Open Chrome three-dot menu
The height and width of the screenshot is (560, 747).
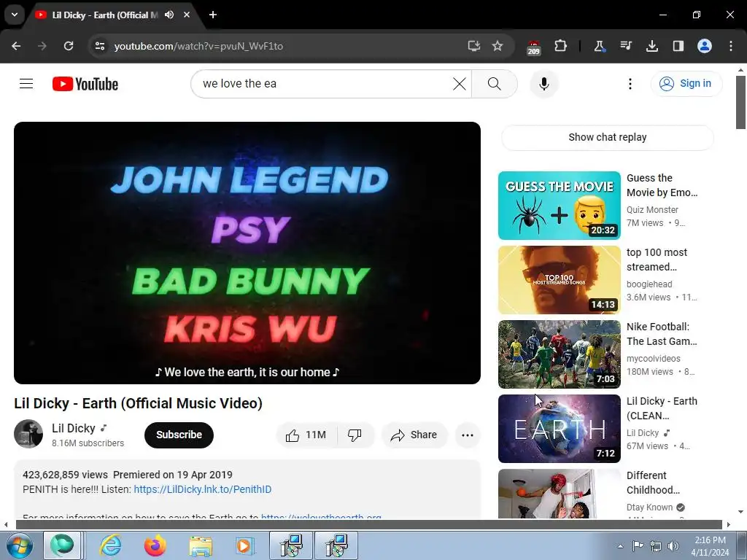click(x=731, y=46)
